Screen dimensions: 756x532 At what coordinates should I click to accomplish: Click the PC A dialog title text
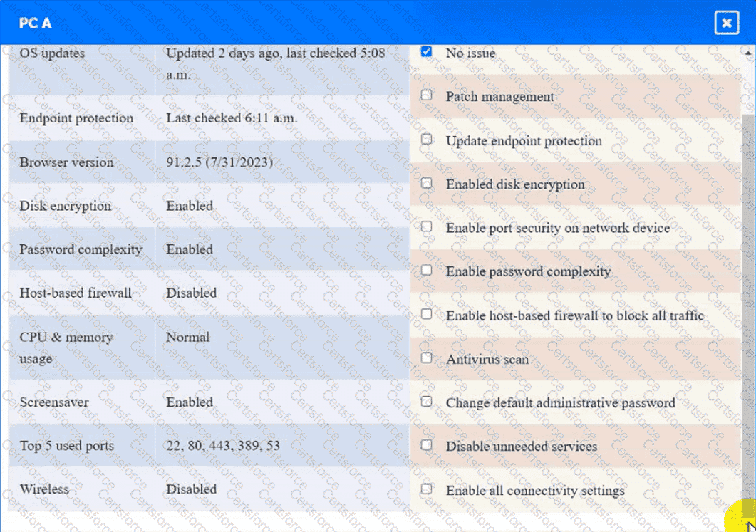[x=36, y=23]
